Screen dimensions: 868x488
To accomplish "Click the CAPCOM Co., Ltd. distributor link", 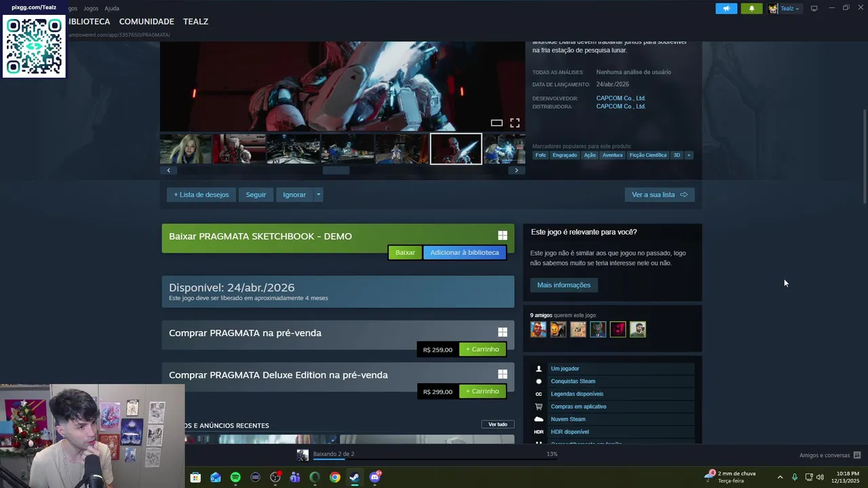I will click(x=620, y=106).
